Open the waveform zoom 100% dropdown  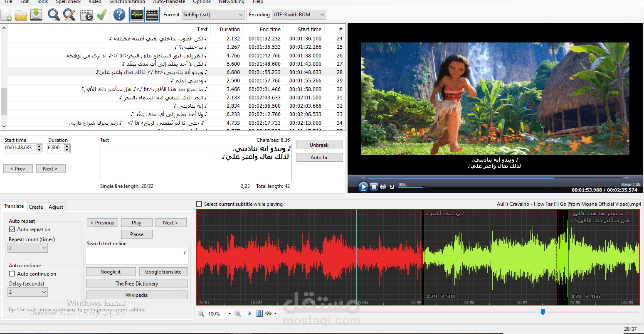(230, 314)
